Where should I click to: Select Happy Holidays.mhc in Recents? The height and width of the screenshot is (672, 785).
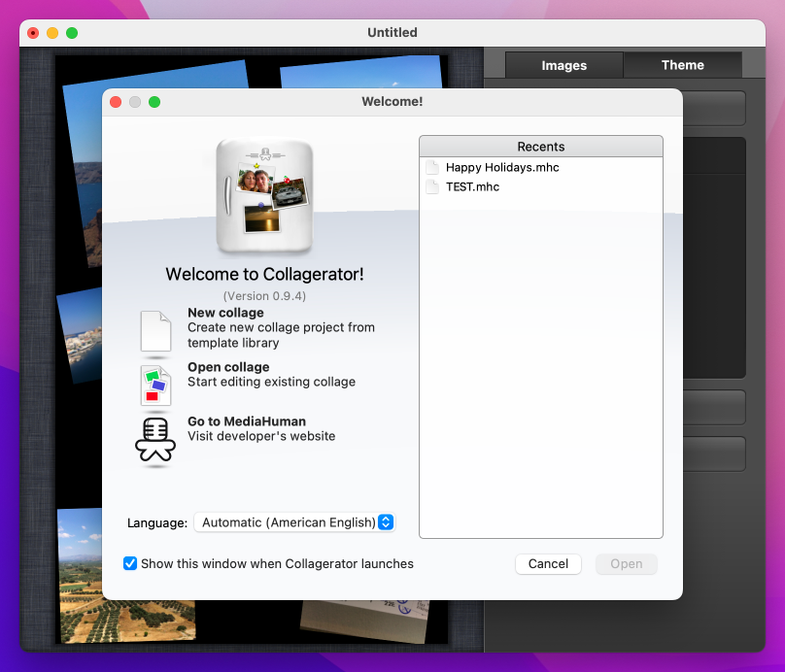pyautogui.click(x=541, y=167)
